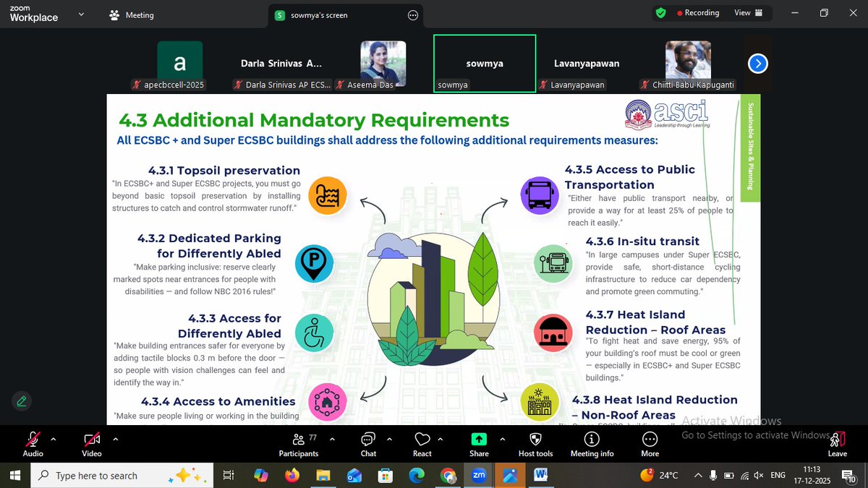
Task: Open options on sowmya's screen tab
Action: [x=413, y=14]
